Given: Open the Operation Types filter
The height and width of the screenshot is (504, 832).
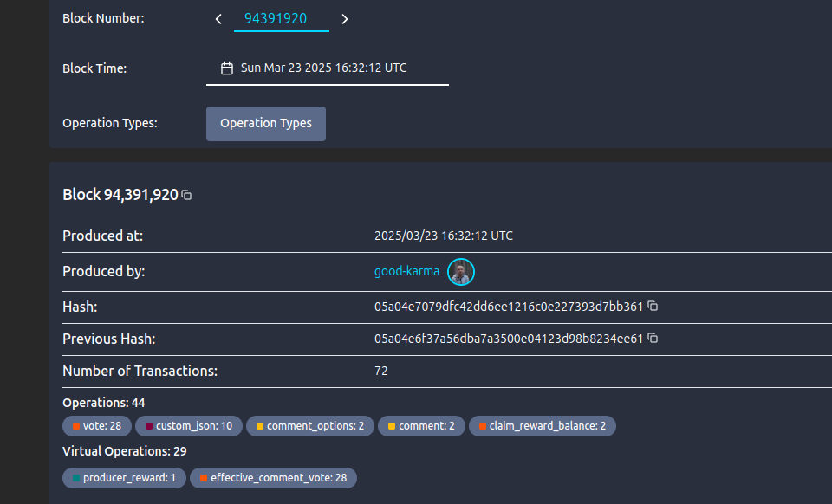Looking at the screenshot, I should click(x=265, y=123).
